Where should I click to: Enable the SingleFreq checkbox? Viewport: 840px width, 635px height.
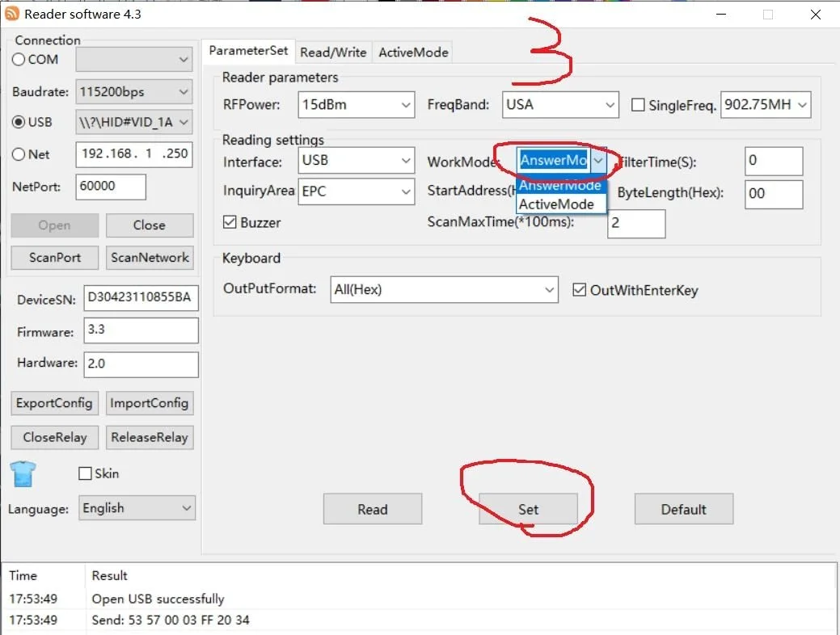click(x=638, y=105)
